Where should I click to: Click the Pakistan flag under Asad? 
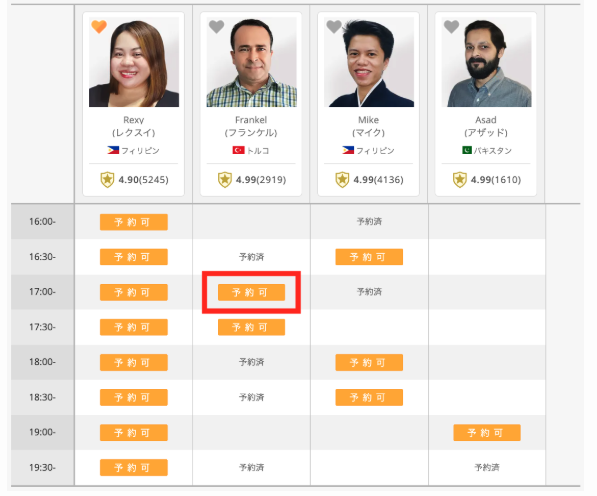[x=467, y=150]
